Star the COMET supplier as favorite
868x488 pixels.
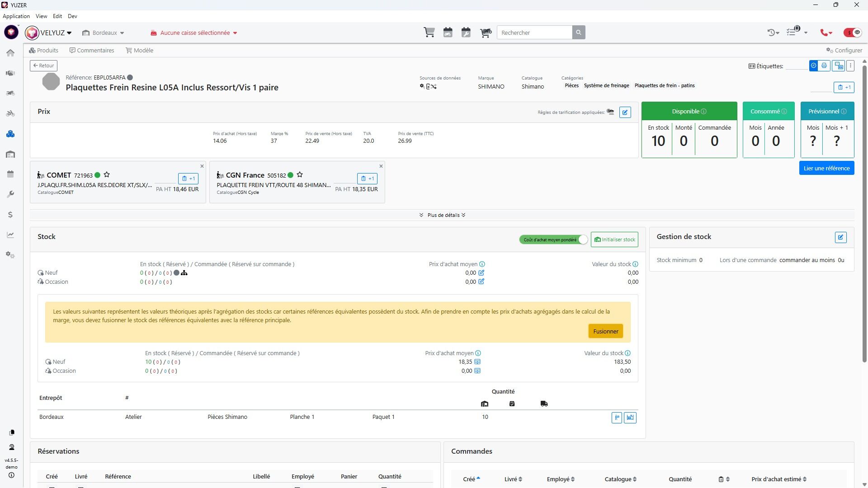[x=107, y=175]
